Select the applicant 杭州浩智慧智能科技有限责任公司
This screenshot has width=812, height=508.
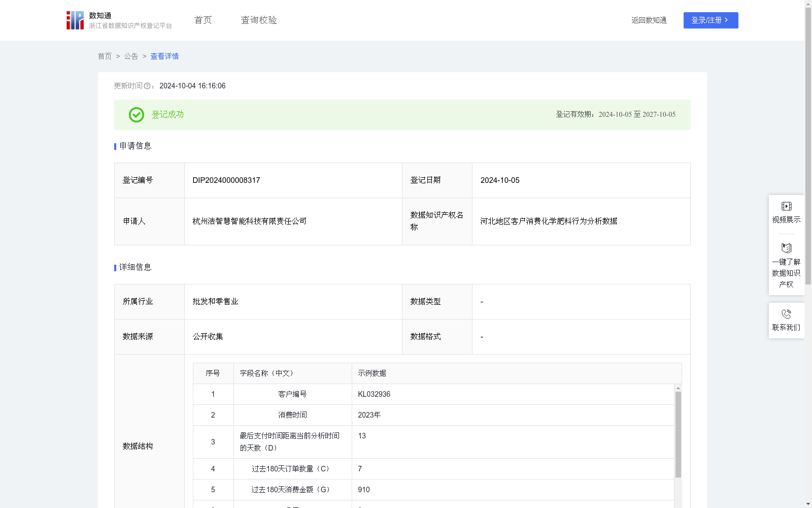coord(250,221)
